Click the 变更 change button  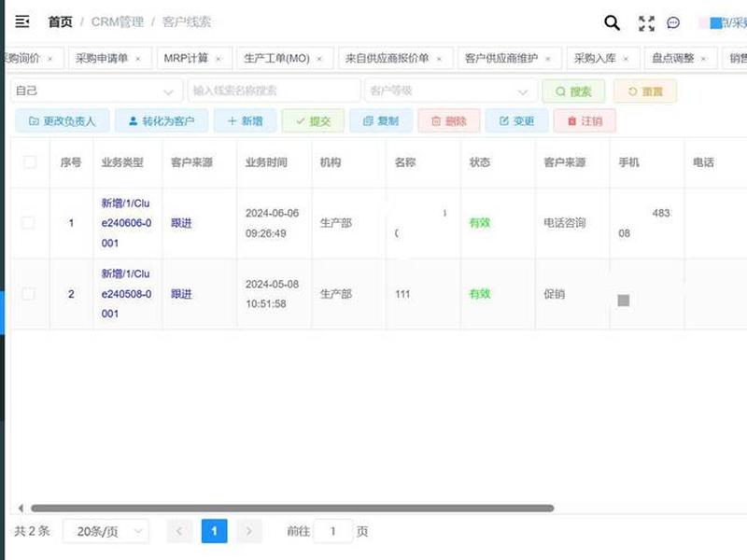[x=517, y=121]
